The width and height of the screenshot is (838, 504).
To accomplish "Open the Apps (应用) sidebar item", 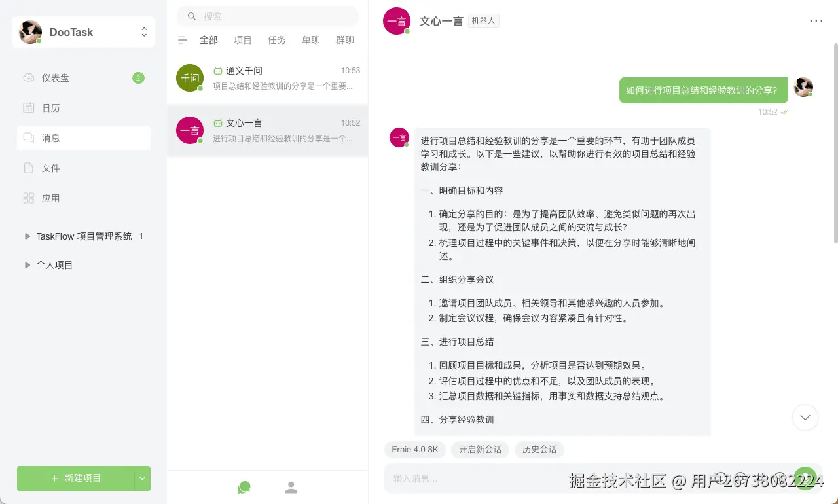I will coord(84,198).
